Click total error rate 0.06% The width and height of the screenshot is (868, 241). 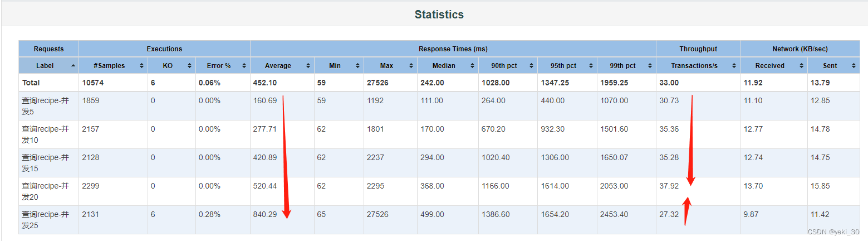[209, 83]
